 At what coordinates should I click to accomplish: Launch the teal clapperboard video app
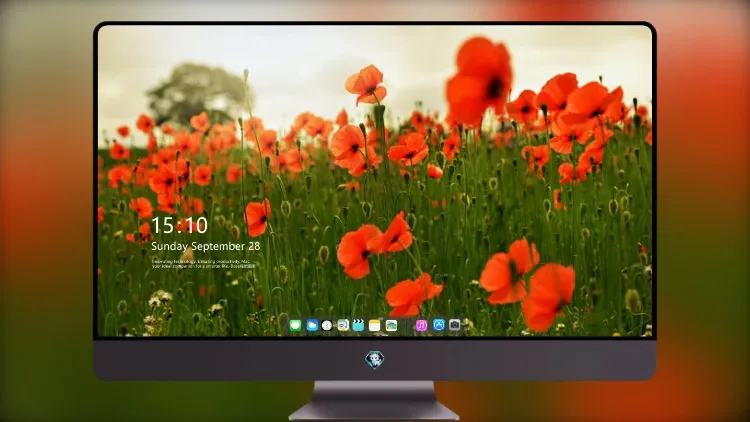[358, 326]
